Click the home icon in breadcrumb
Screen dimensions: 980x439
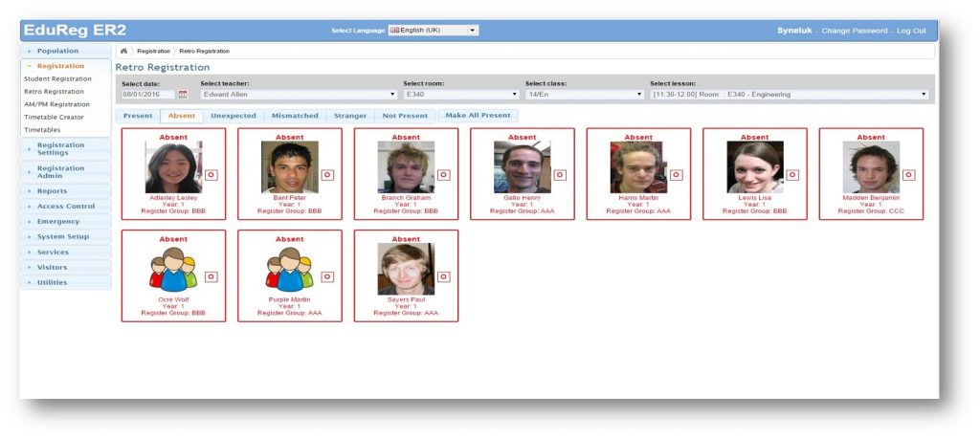124,50
